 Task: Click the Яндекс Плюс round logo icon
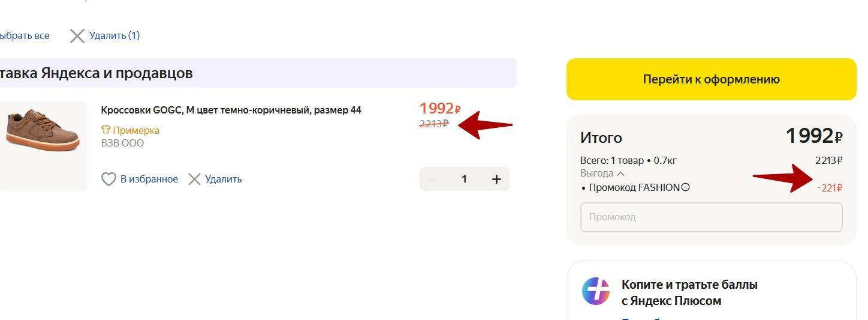click(x=596, y=291)
